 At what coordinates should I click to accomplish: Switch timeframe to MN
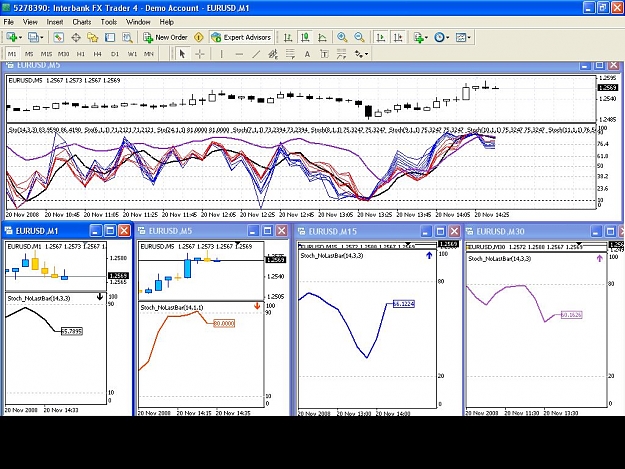click(149, 54)
